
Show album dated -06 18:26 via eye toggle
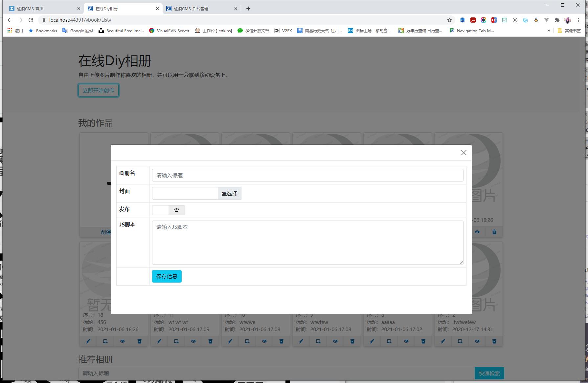coord(477,232)
